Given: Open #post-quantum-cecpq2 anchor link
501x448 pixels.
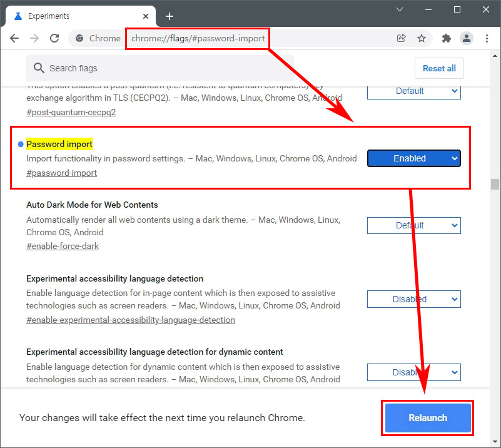Looking at the screenshot, I should click(71, 113).
